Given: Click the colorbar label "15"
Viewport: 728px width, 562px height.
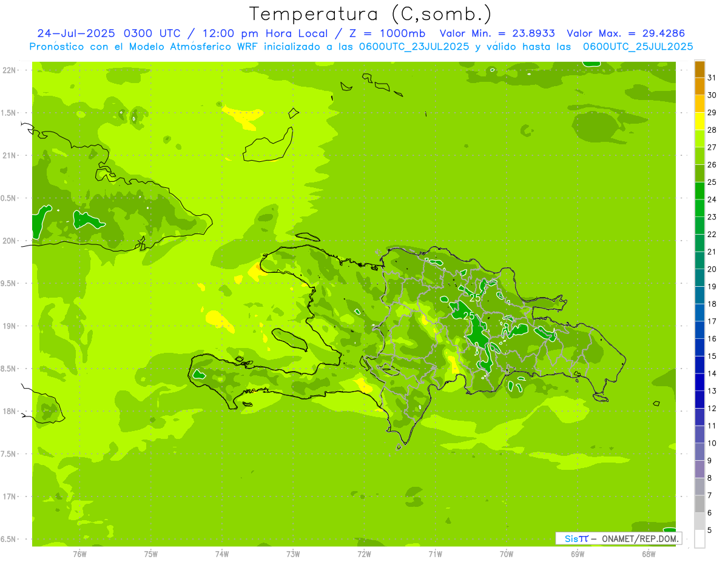Looking at the screenshot, I should [712, 356].
